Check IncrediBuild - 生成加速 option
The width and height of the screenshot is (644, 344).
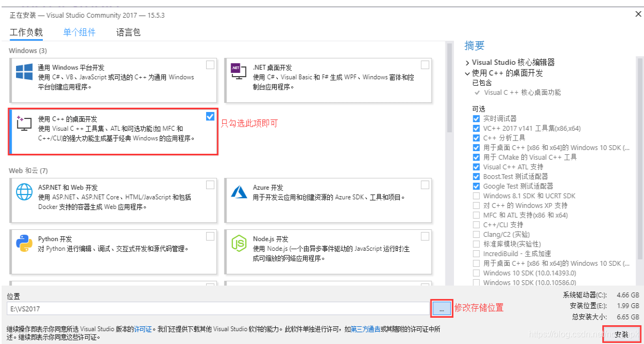tap(476, 253)
